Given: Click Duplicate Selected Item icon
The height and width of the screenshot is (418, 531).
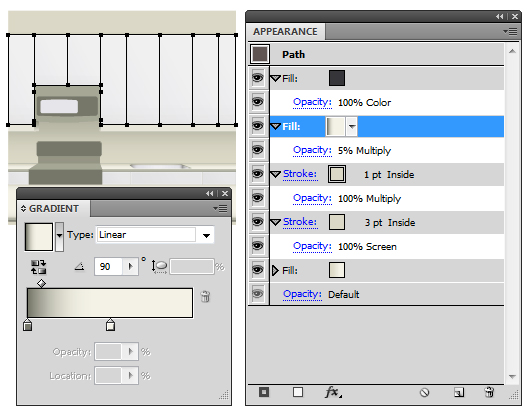Looking at the screenshot, I should 459,392.
